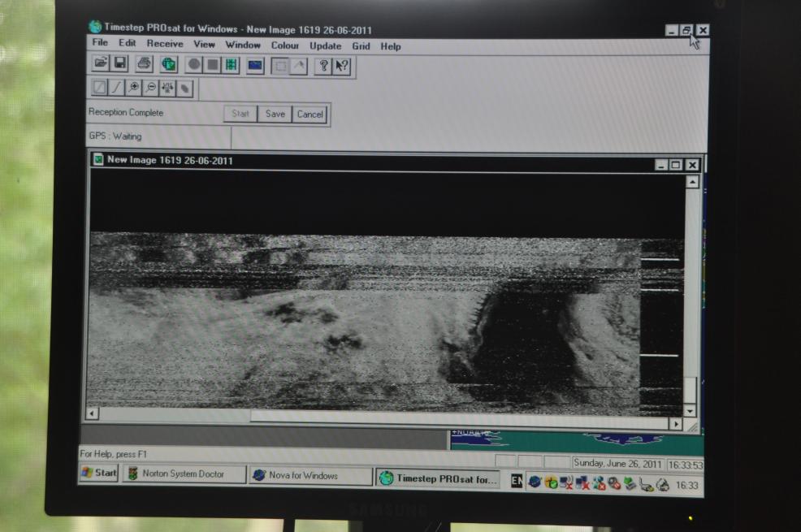Click the round record circle icon
Viewport: 801px width, 532px height.
[x=194, y=64]
